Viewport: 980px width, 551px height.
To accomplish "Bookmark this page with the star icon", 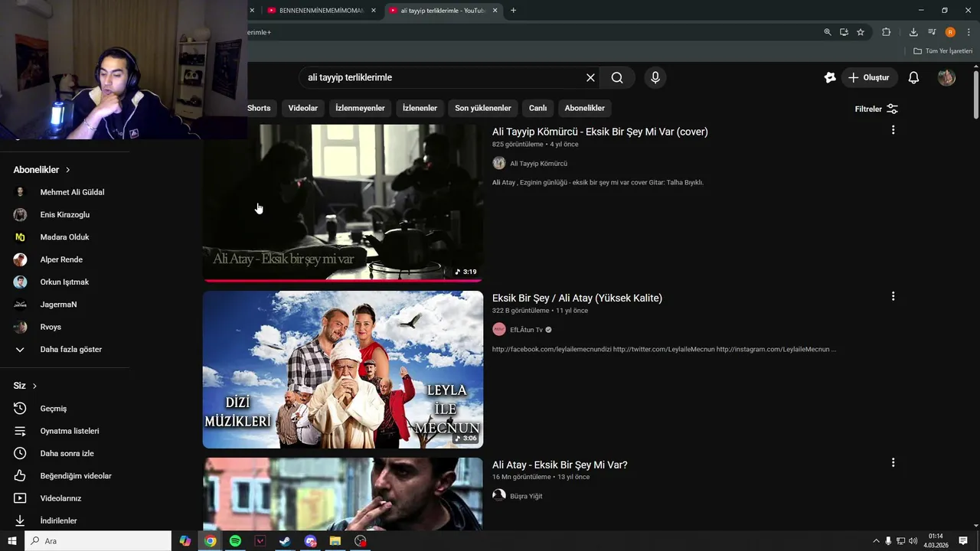I will click(x=861, y=32).
